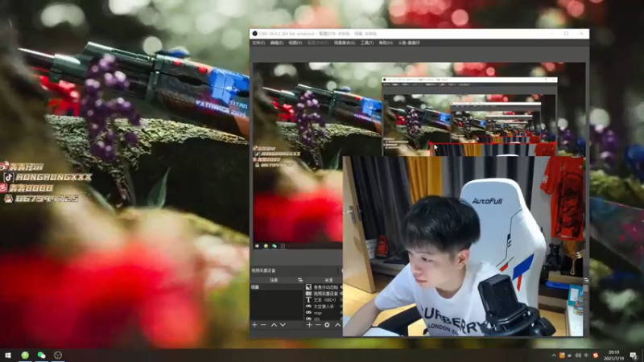Select the 文本 (GDI+) text source
Screen dimensions: 644x362
[x=324, y=300]
